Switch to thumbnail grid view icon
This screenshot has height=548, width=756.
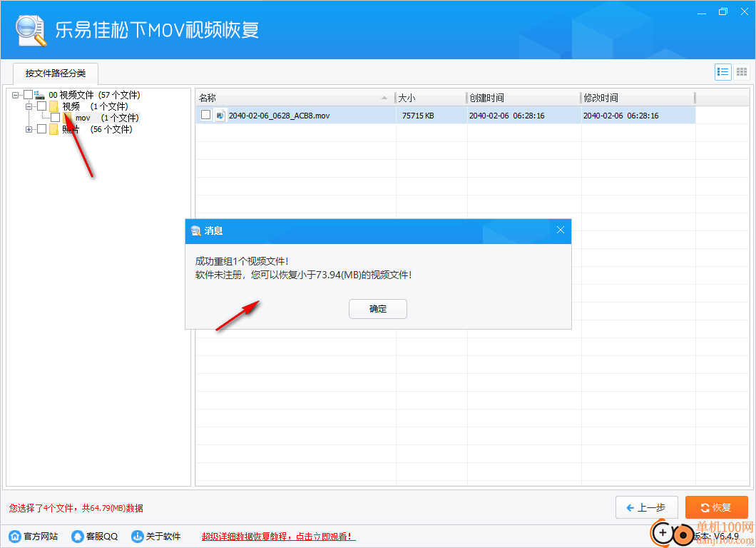pyautogui.click(x=742, y=72)
